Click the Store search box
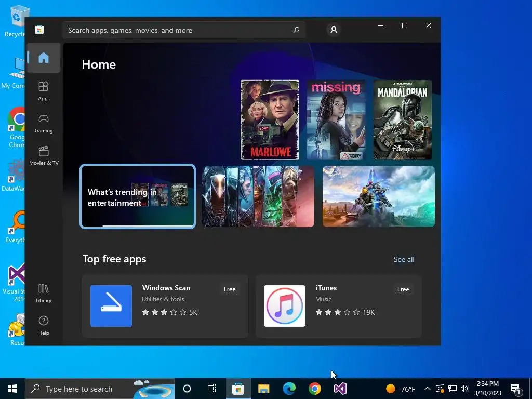Image resolution: width=532 pixels, height=399 pixels. pos(184,30)
